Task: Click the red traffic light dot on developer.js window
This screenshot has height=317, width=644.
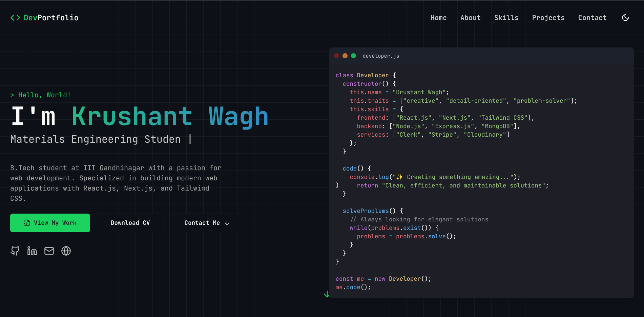Action: coord(337,56)
